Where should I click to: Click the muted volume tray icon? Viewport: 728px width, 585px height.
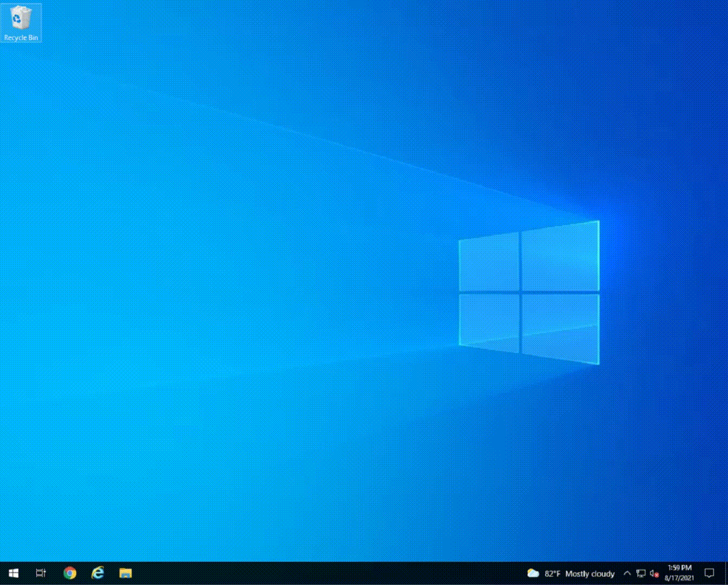654,574
